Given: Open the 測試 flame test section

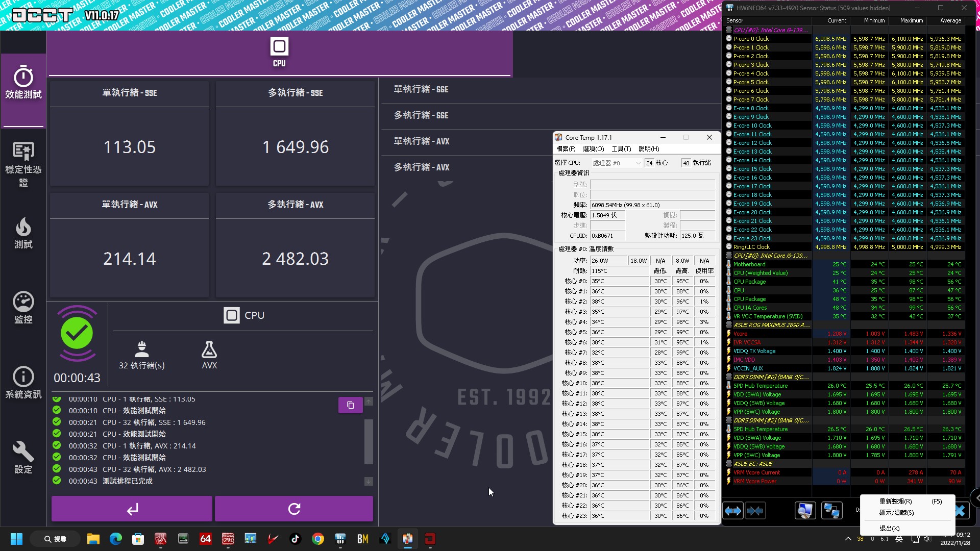Looking at the screenshot, I should (23, 233).
